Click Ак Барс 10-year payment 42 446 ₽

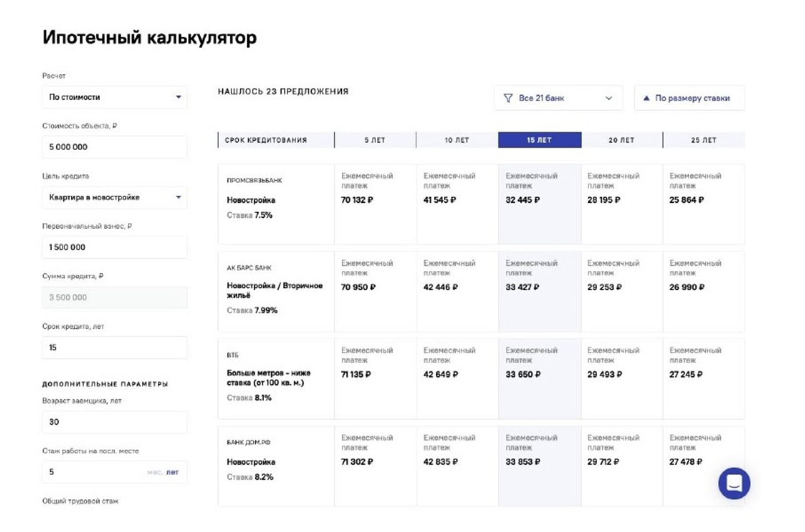(x=441, y=287)
